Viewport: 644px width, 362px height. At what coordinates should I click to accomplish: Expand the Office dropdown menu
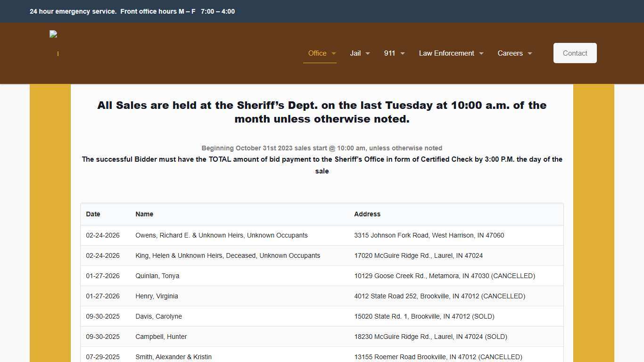(334, 53)
